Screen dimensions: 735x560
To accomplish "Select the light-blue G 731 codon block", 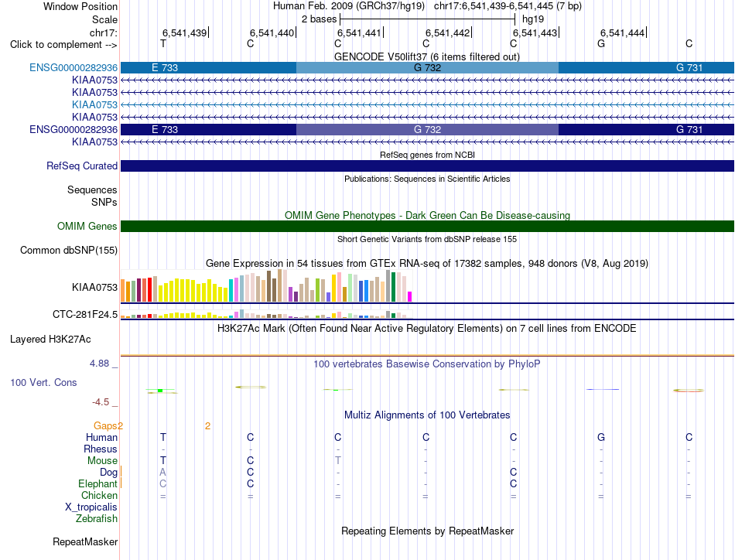I will (x=646, y=67).
